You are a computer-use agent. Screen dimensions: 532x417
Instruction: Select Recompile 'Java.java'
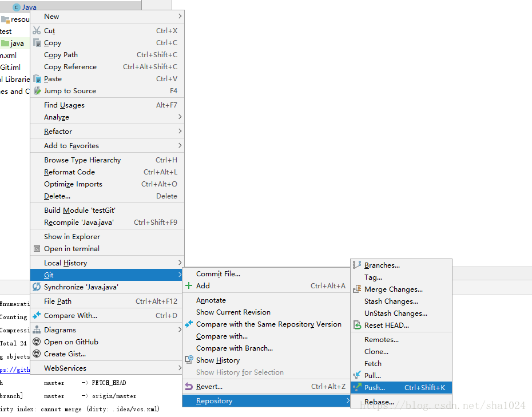[x=107, y=223]
